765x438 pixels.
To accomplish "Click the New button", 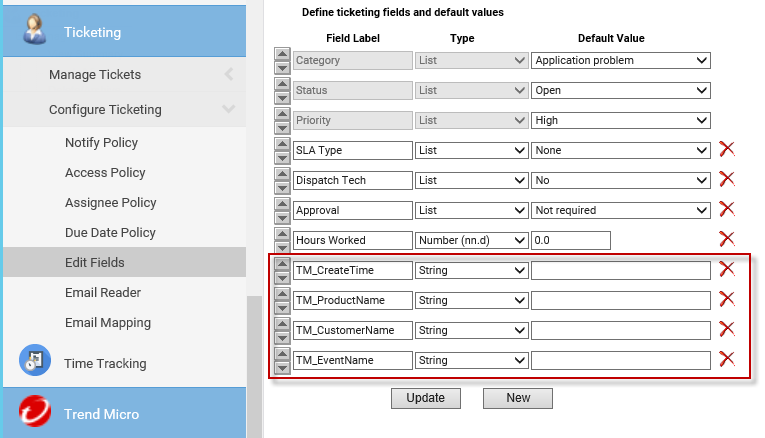I will pos(518,397).
